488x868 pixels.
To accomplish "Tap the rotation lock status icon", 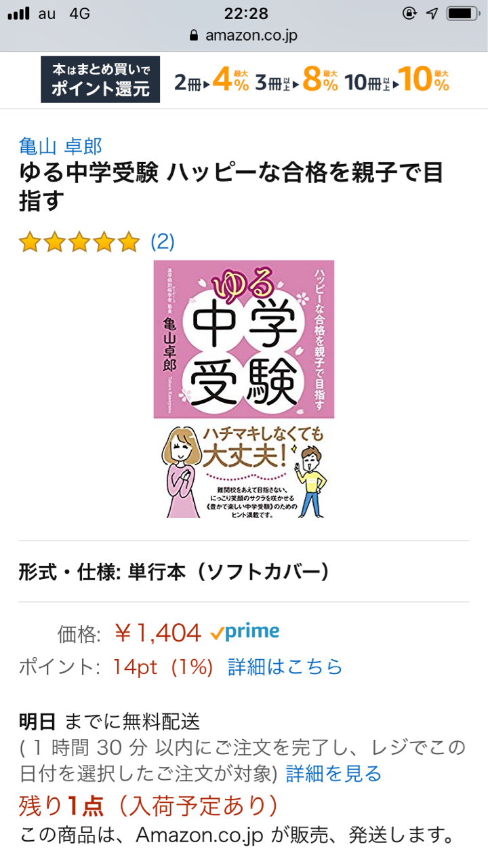I will point(409,13).
